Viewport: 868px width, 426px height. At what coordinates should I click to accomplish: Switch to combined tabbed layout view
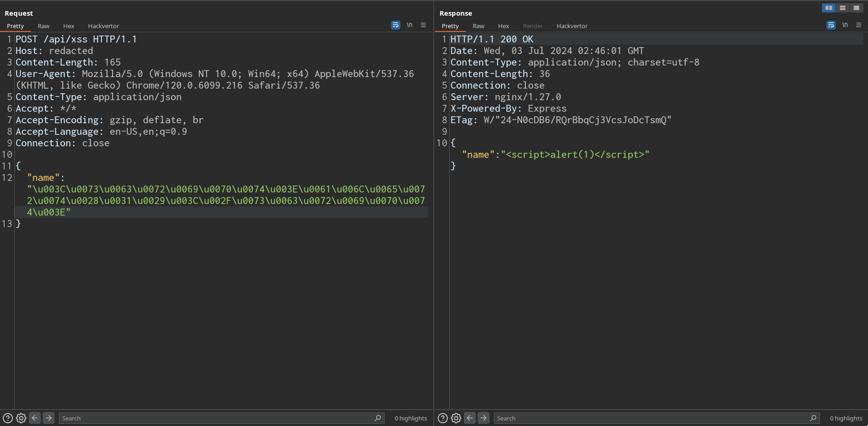856,8
